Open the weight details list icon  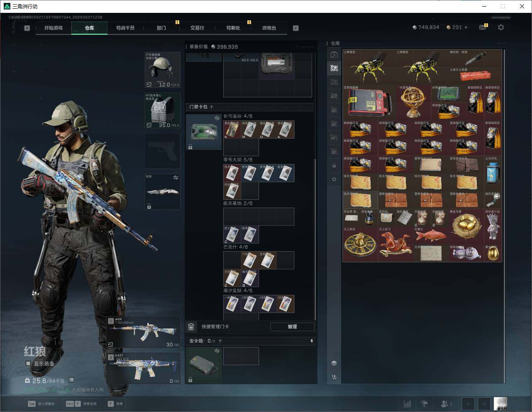pos(71,380)
